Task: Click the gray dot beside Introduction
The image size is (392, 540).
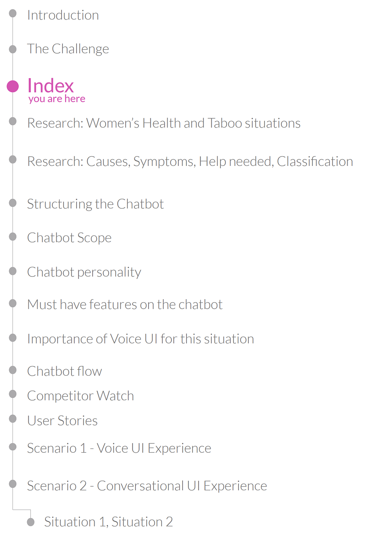Action: pyautogui.click(x=13, y=13)
